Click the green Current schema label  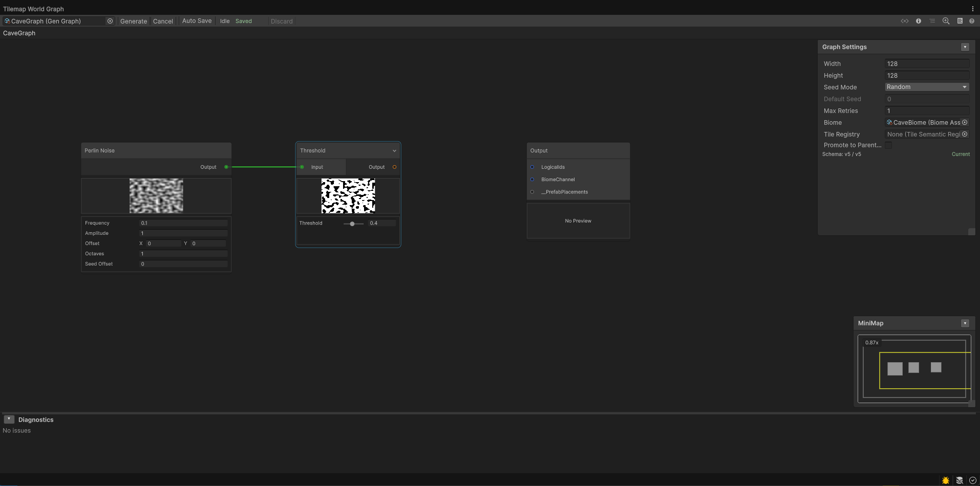click(961, 154)
